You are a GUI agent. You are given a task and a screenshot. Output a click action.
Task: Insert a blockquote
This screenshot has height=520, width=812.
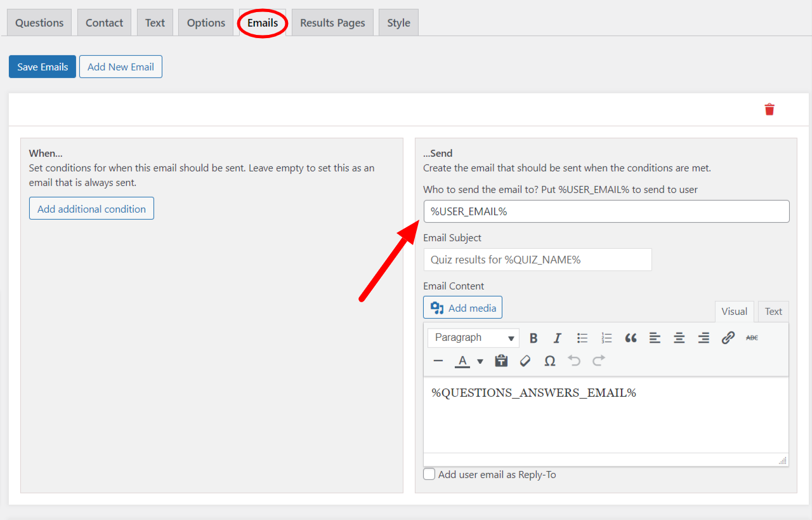pos(631,337)
